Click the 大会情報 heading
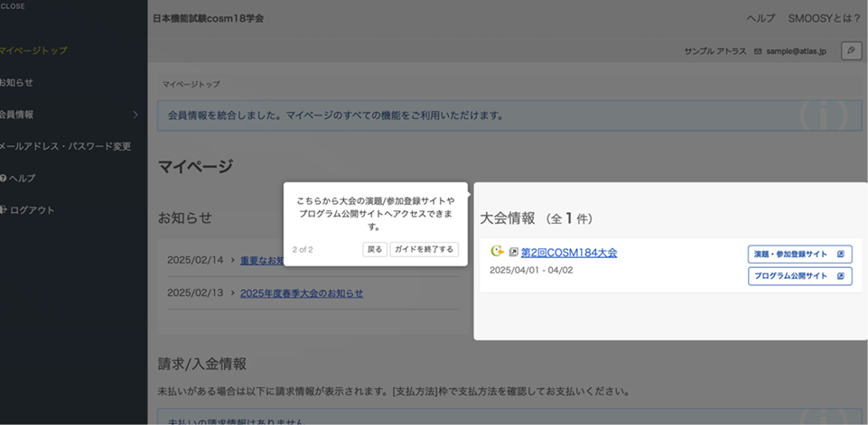This screenshot has height=425, width=868. [x=508, y=218]
